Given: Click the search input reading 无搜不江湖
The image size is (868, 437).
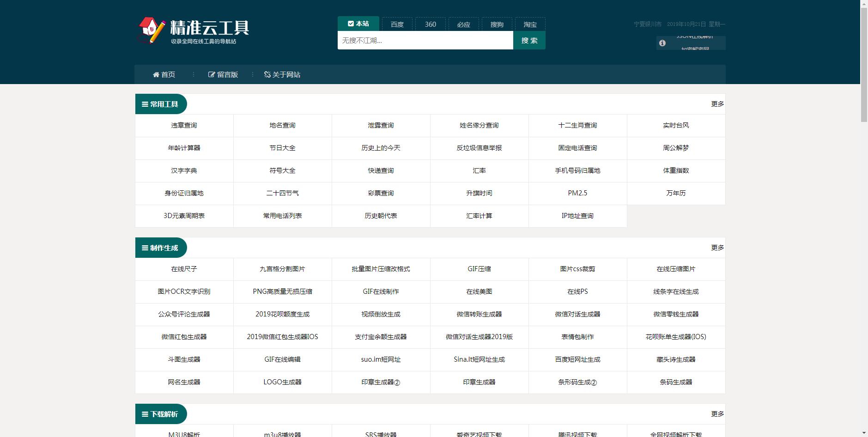Looking at the screenshot, I should (425, 41).
